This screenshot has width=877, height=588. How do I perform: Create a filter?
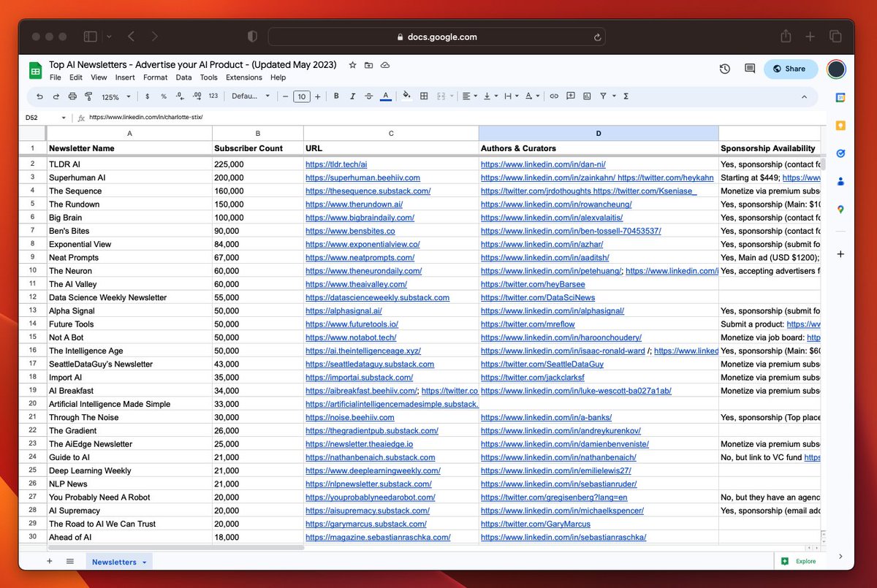[x=603, y=96]
